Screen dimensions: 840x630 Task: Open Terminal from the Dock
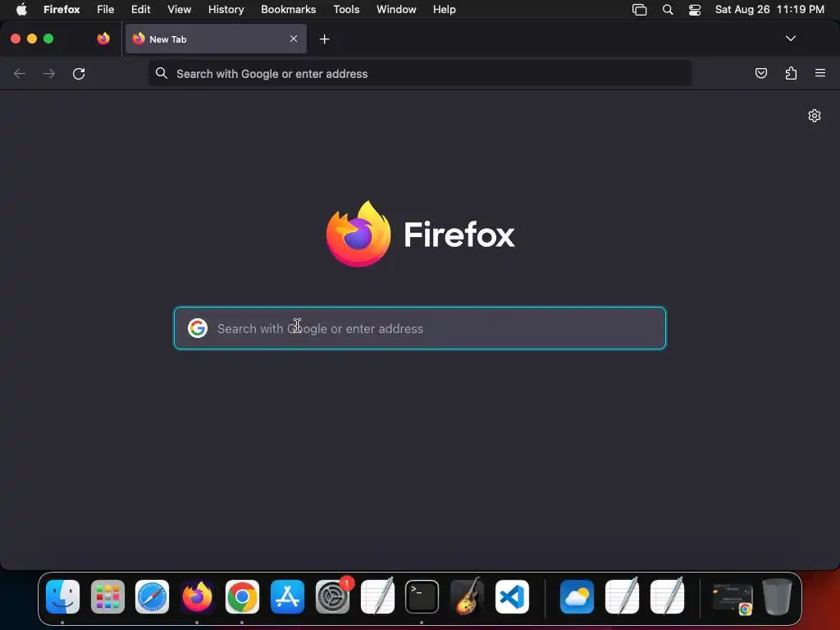click(x=422, y=596)
